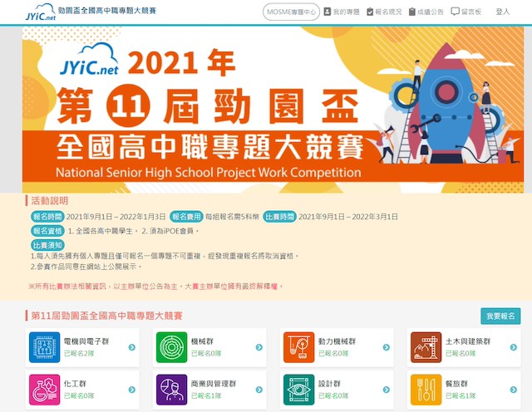Click the 成績公告 clipboard icon
This screenshot has height=412, width=532.
click(x=412, y=12)
